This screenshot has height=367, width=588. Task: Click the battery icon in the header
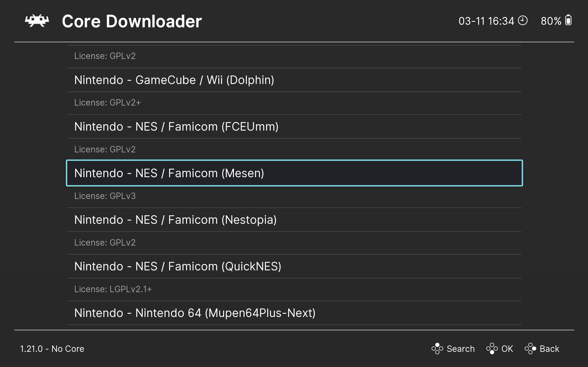click(568, 20)
